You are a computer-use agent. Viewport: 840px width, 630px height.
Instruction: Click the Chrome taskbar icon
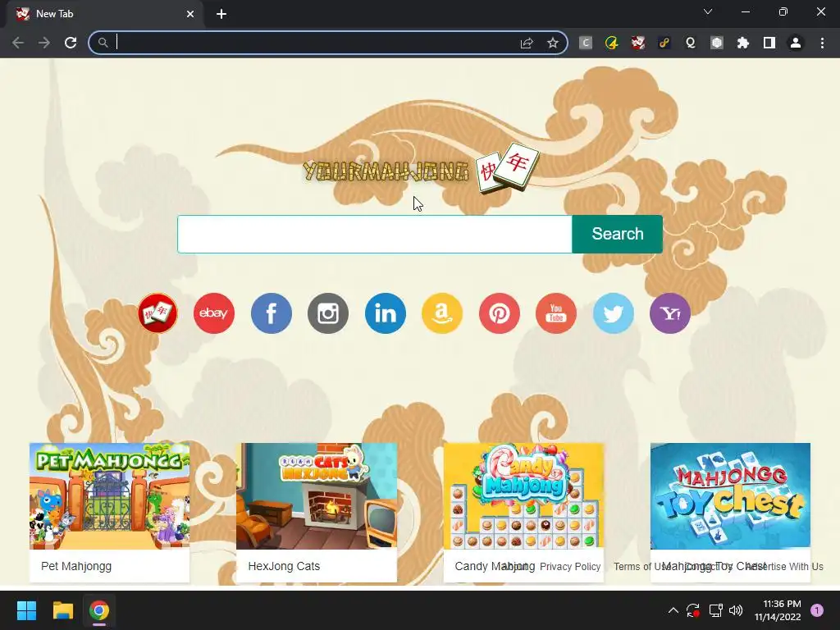pyautogui.click(x=99, y=610)
